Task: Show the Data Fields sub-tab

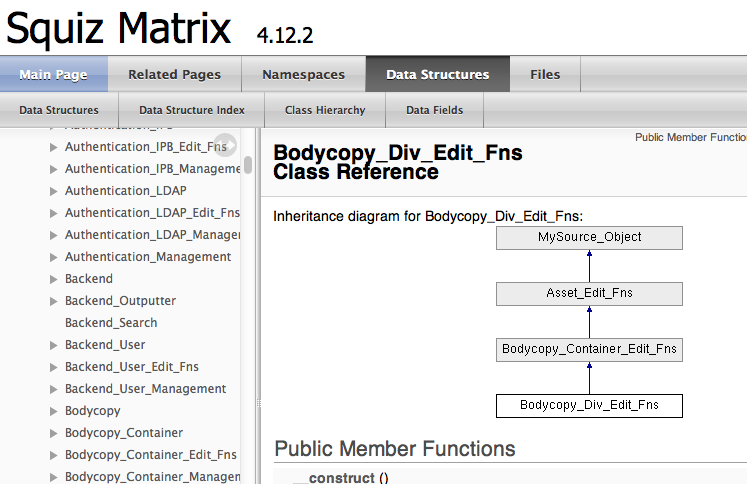Action: coord(434,110)
